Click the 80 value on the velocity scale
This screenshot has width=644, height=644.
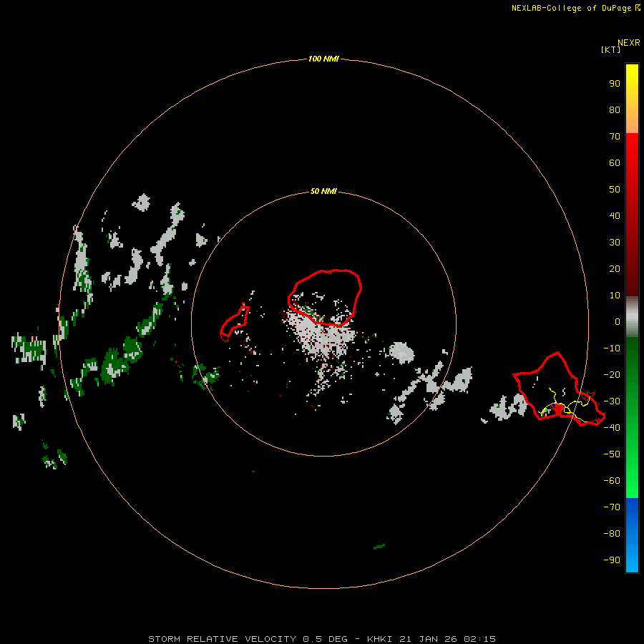pos(615,109)
